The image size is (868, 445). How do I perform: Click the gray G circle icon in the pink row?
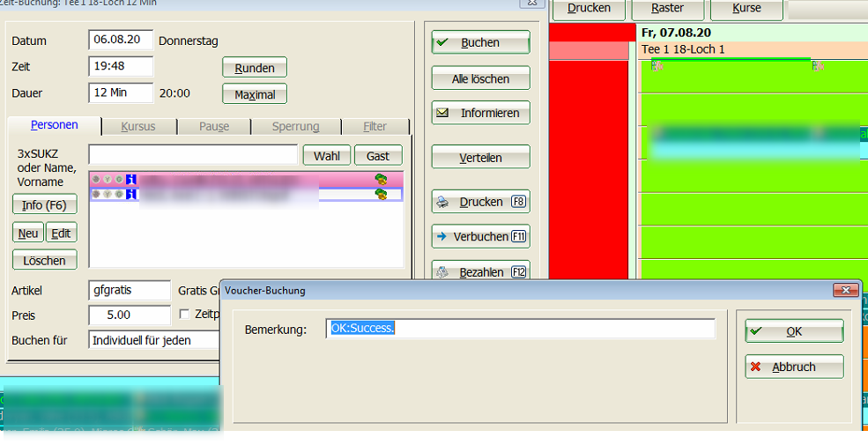tap(118, 180)
